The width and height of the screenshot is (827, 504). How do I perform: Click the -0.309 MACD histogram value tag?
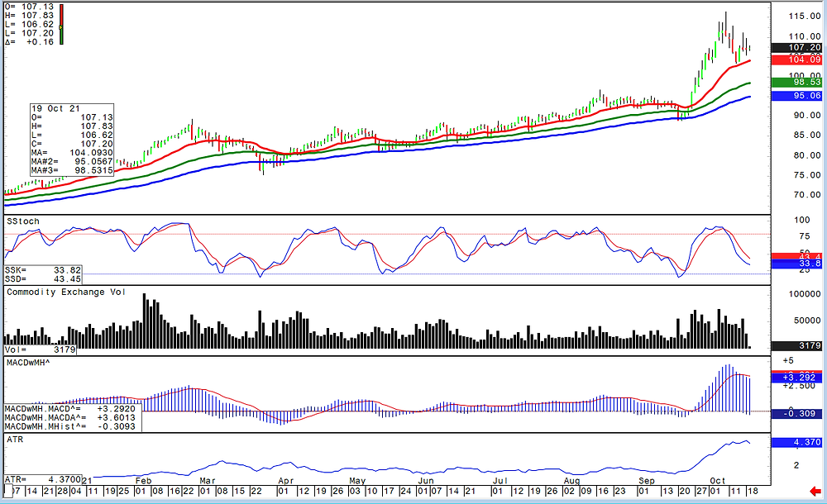pyautogui.click(x=796, y=414)
